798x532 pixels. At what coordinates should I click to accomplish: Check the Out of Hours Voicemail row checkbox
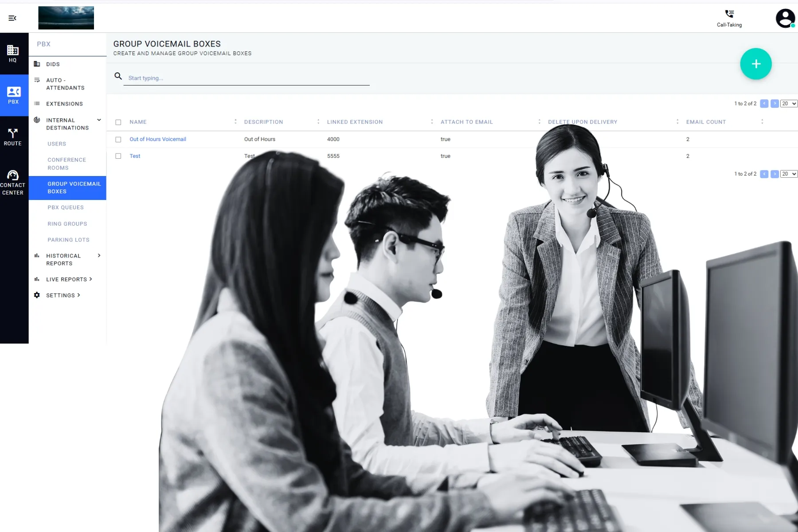point(118,139)
